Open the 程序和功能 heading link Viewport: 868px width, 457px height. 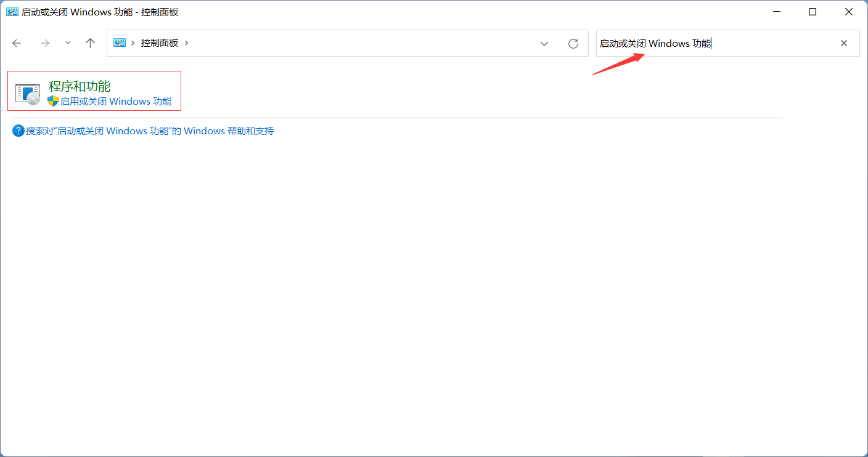80,86
